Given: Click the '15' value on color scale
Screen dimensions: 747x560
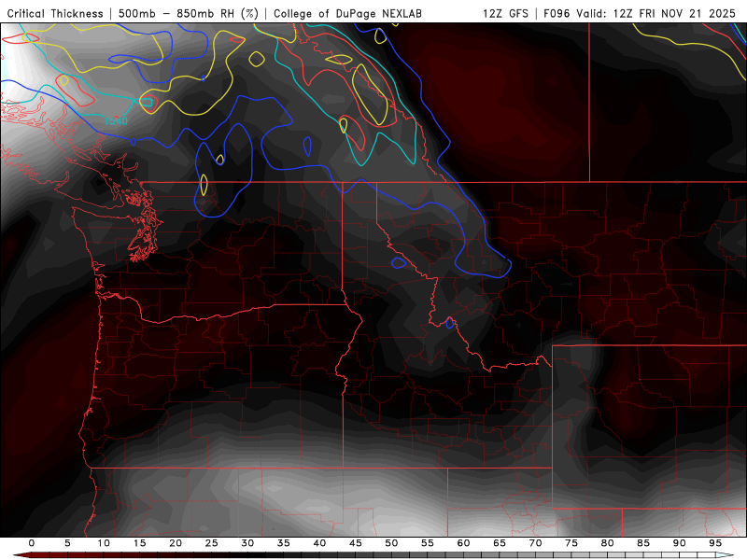Looking at the screenshot, I should (x=139, y=543).
